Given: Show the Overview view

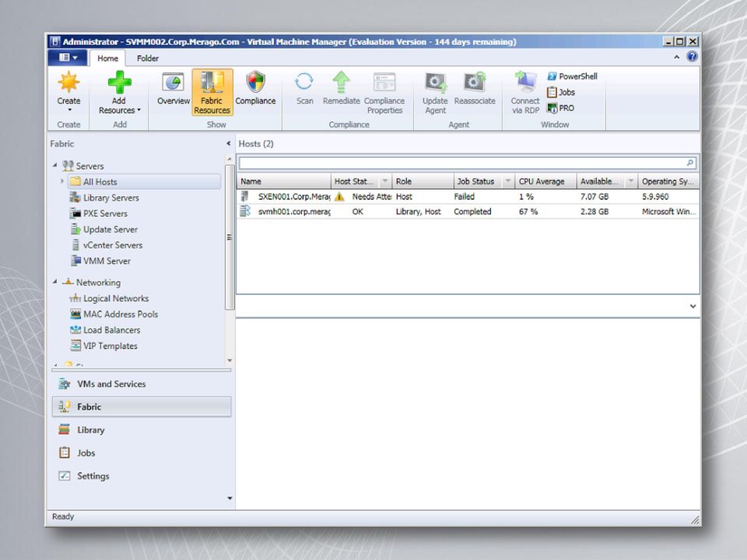Looking at the screenshot, I should pos(174,89).
